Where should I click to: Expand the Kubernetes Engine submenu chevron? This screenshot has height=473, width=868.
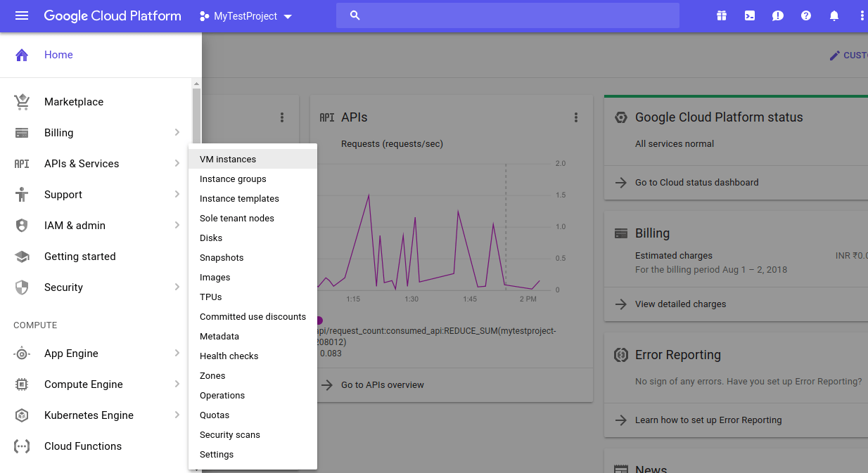[177, 415]
